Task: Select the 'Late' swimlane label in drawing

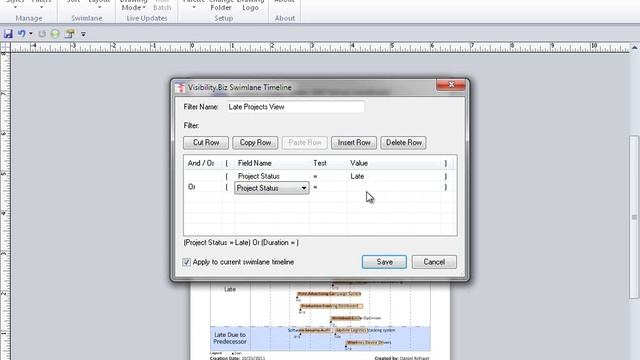Action: (230, 289)
